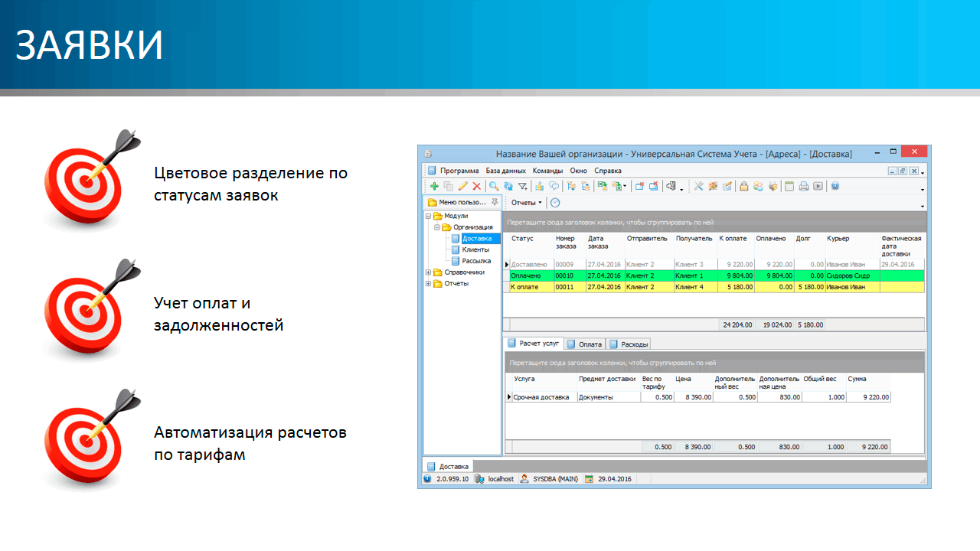Select the Доставка tab in the window footer
980x551 pixels.
coord(449,466)
